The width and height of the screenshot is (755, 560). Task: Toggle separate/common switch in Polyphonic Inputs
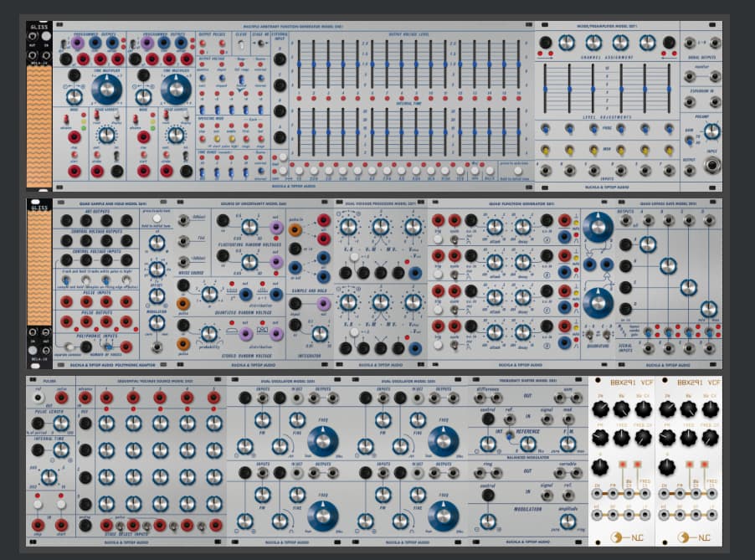[70, 347]
